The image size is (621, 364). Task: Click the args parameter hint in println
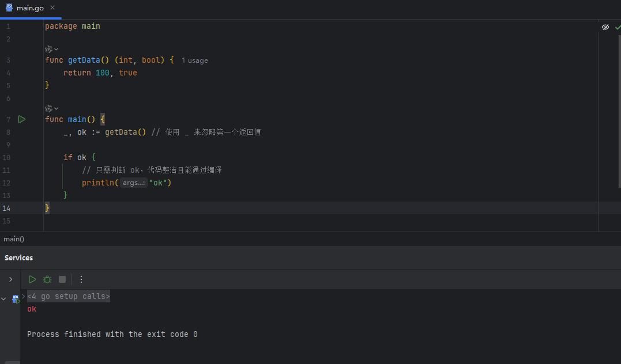pos(134,183)
